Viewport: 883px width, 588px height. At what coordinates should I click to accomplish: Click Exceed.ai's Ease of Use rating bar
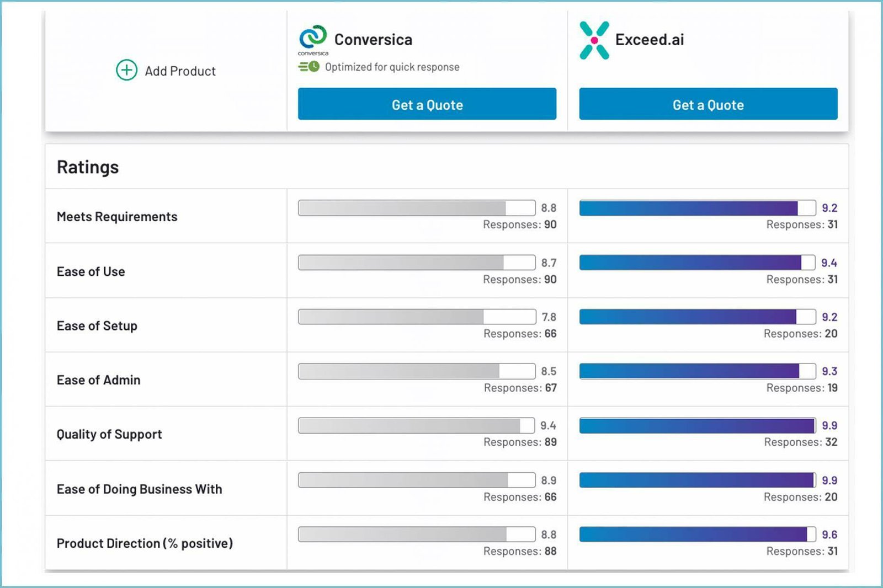[697, 263]
